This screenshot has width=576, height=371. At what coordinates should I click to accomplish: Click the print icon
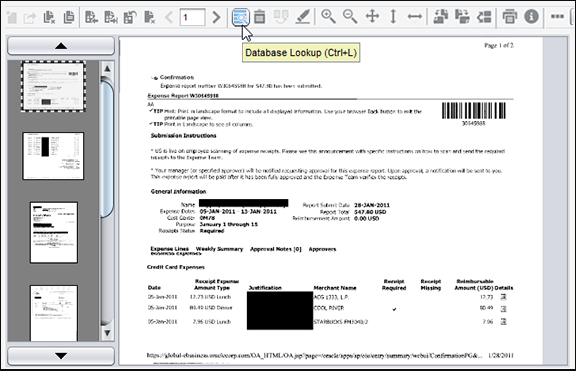tap(510, 17)
